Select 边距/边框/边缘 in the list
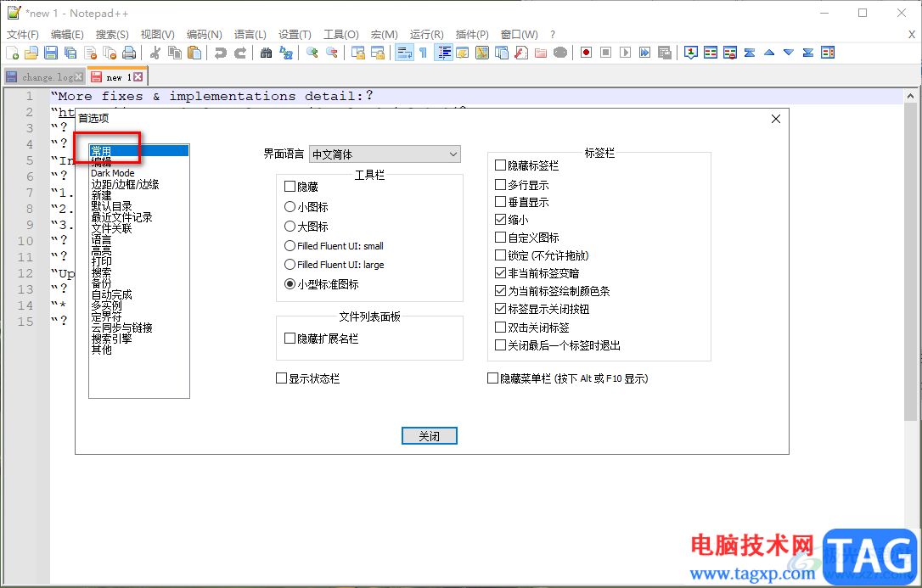Screen dimensions: 922x588 pyautogui.click(x=125, y=184)
